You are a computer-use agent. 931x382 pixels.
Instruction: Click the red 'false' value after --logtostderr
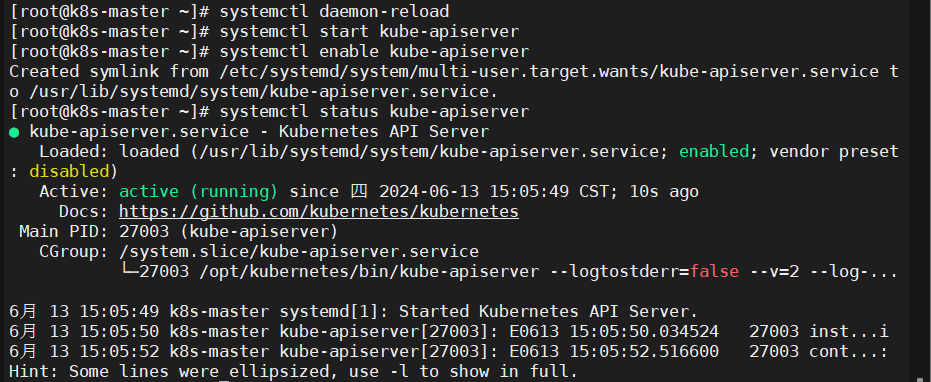714,271
